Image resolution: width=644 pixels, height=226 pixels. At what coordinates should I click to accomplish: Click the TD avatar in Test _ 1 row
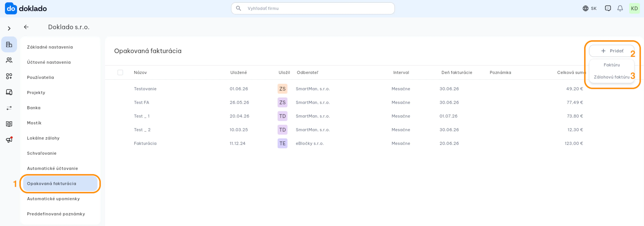click(x=282, y=116)
